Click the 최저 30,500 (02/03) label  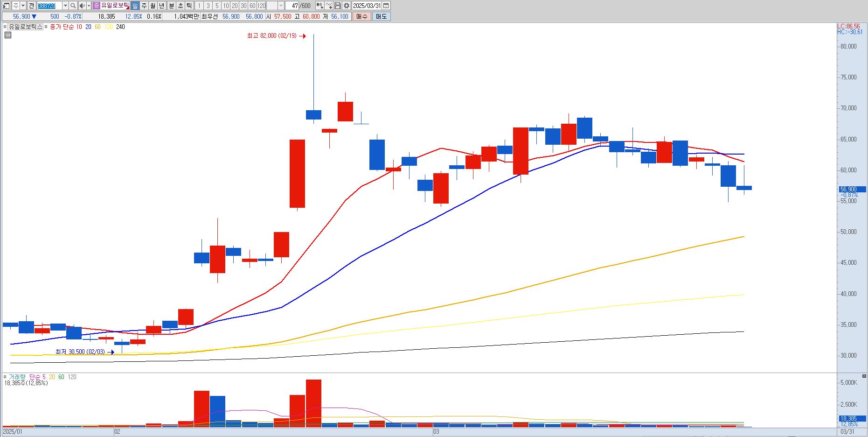[x=80, y=352]
